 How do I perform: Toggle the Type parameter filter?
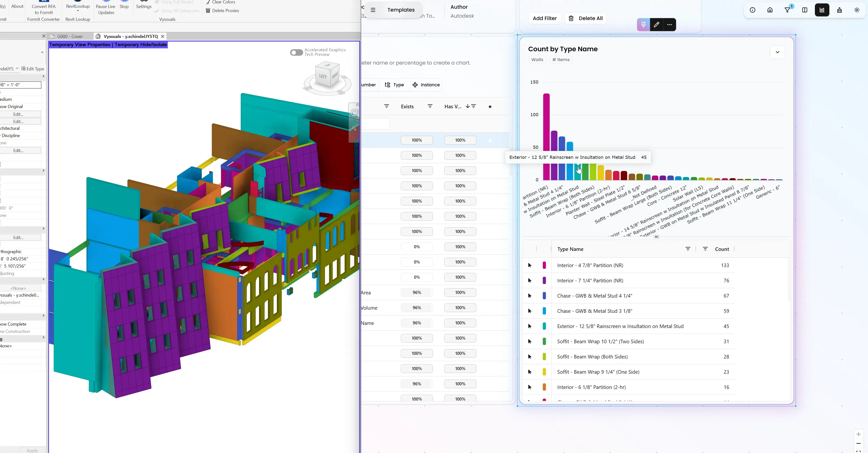[394, 85]
